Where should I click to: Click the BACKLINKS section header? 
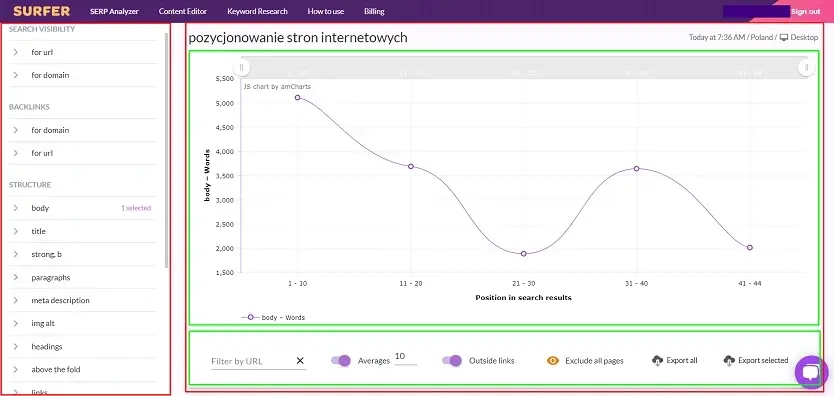point(29,107)
